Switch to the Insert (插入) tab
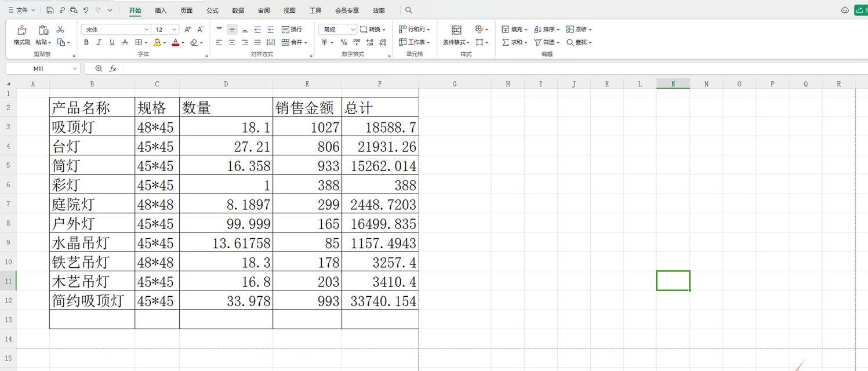 pyautogui.click(x=161, y=10)
